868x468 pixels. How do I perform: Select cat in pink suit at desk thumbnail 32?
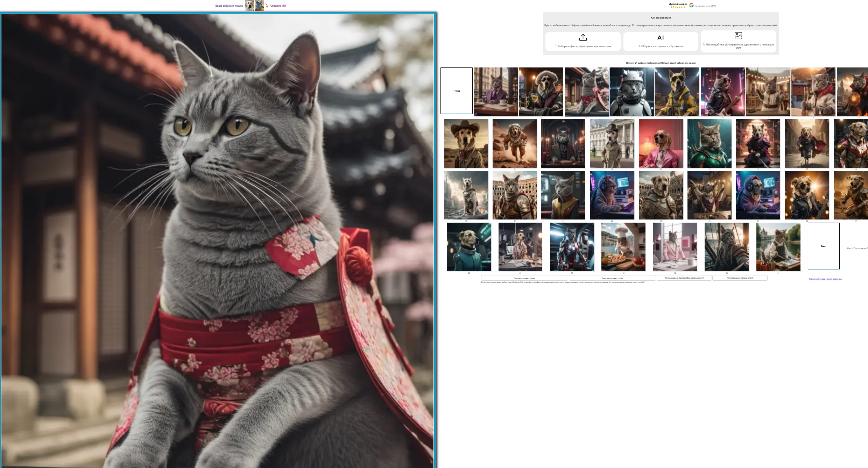click(675, 247)
